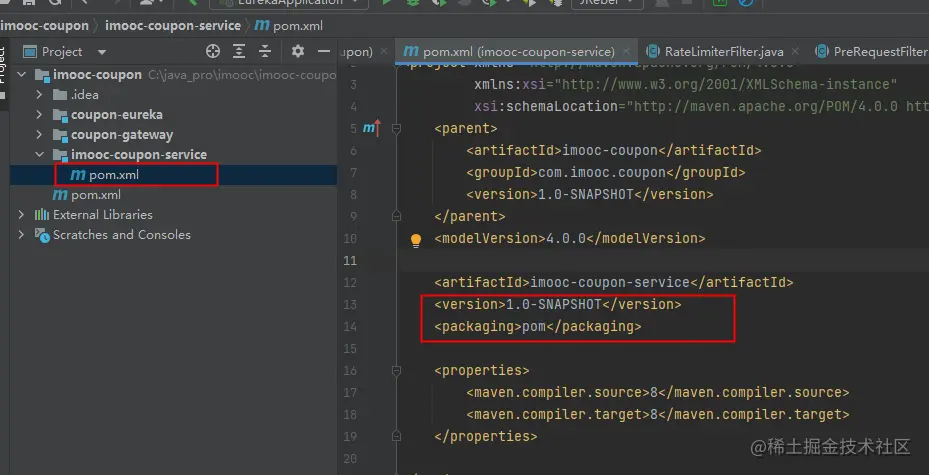The image size is (929, 475).
Task: Fold the parent tag at line 5
Action: point(396,129)
